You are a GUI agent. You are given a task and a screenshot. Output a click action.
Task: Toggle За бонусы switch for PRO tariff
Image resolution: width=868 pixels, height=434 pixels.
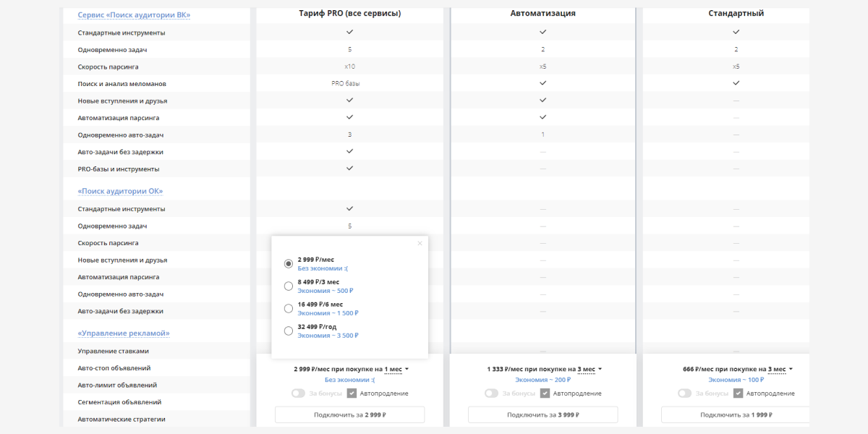click(x=298, y=393)
